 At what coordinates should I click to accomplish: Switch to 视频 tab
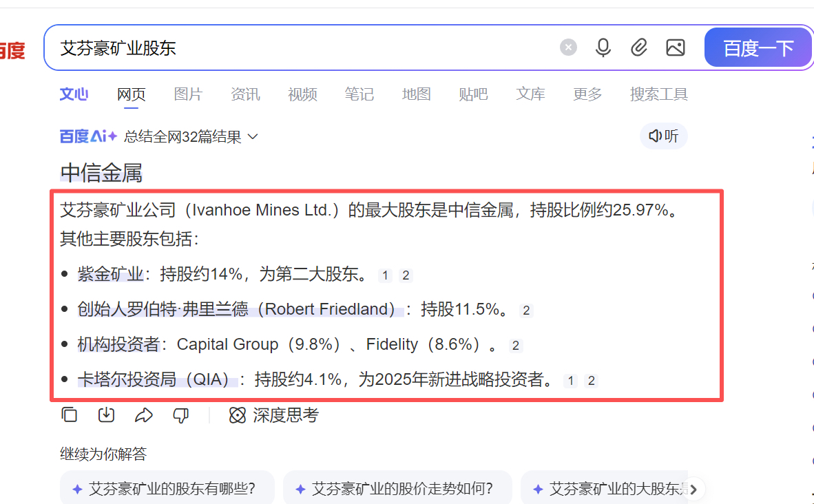(302, 94)
